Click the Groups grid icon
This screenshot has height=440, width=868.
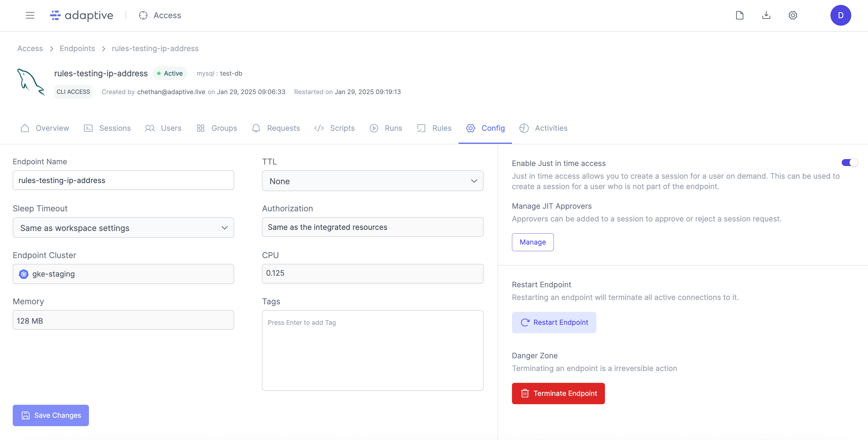tap(200, 128)
